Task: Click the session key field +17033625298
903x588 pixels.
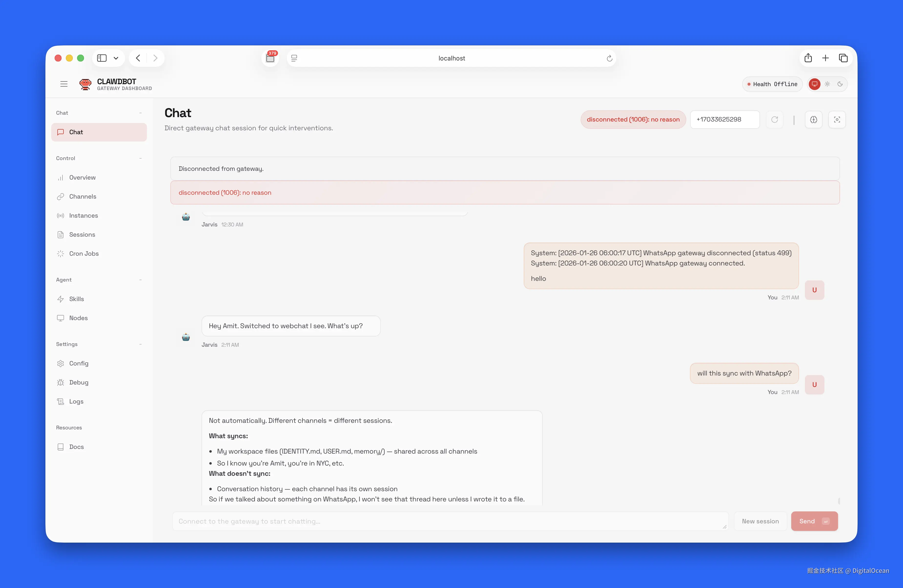Action: [x=724, y=120]
